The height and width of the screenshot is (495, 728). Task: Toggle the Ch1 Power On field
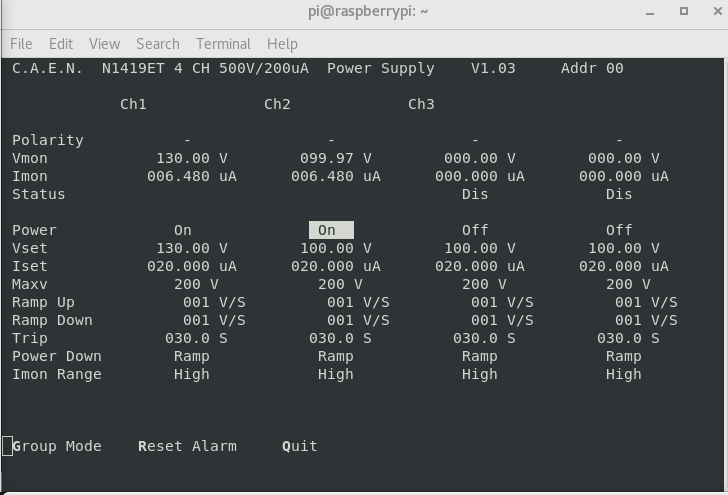point(183,230)
